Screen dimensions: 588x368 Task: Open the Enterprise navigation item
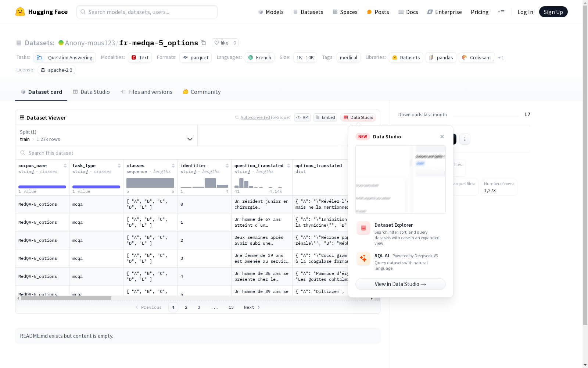444,12
